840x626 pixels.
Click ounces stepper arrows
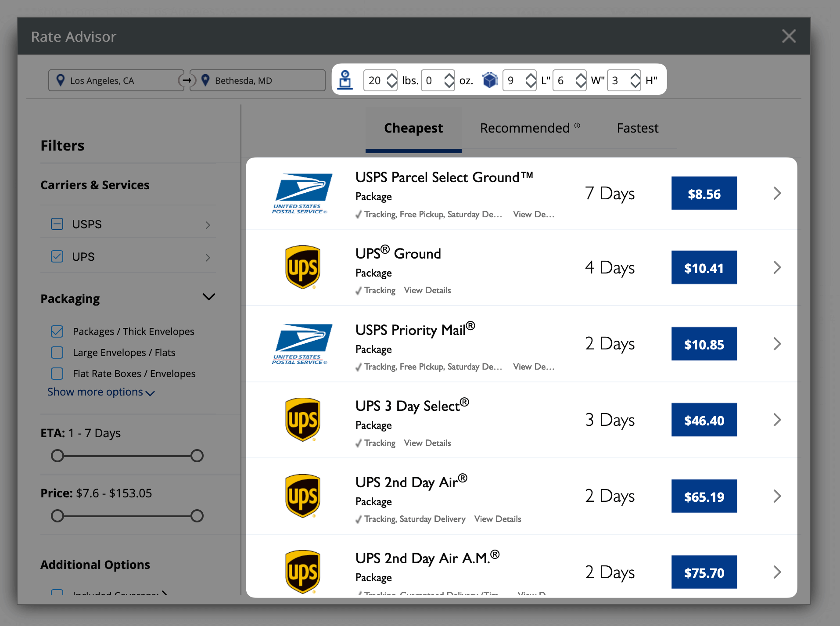[x=449, y=80]
